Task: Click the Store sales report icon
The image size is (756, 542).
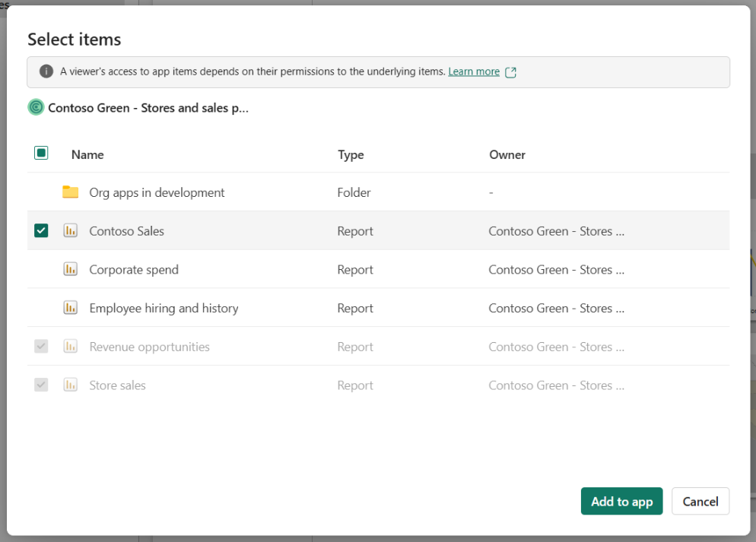Action: (x=70, y=385)
